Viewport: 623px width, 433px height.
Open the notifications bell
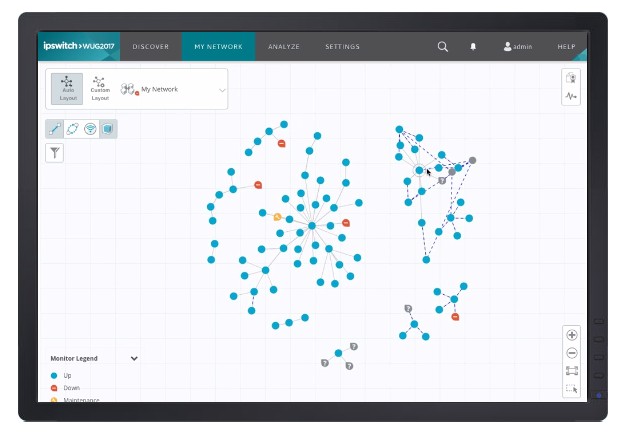[x=473, y=47]
